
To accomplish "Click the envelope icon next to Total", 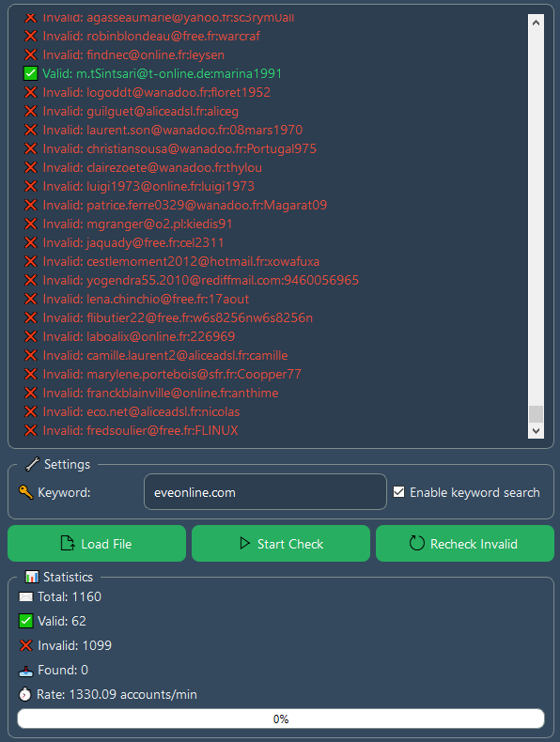I will point(26,596).
